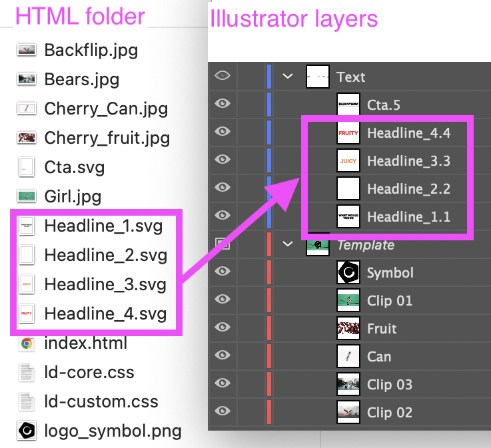Screen dimensions: 491x448
Task: Select the Cta.svg file icon
Action: pos(26,167)
